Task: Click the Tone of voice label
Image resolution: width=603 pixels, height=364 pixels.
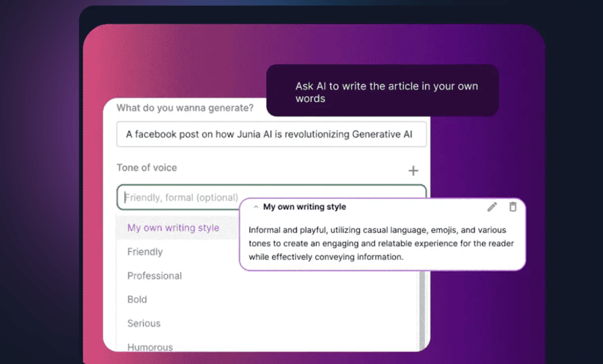Action: [147, 168]
